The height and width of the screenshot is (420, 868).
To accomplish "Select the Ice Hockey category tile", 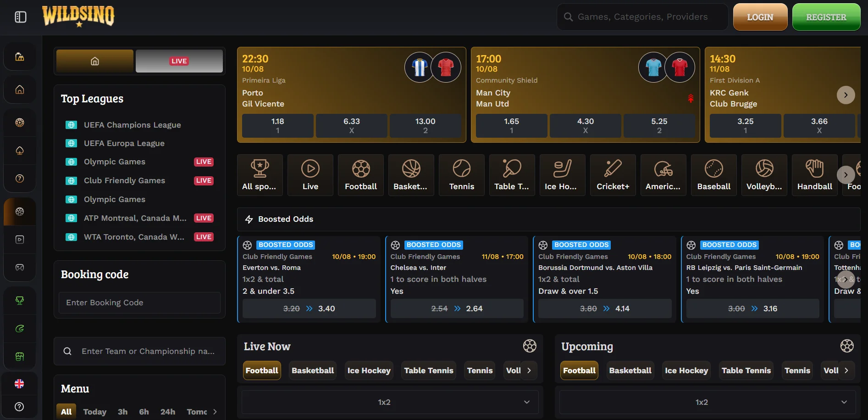I will [x=562, y=175].
